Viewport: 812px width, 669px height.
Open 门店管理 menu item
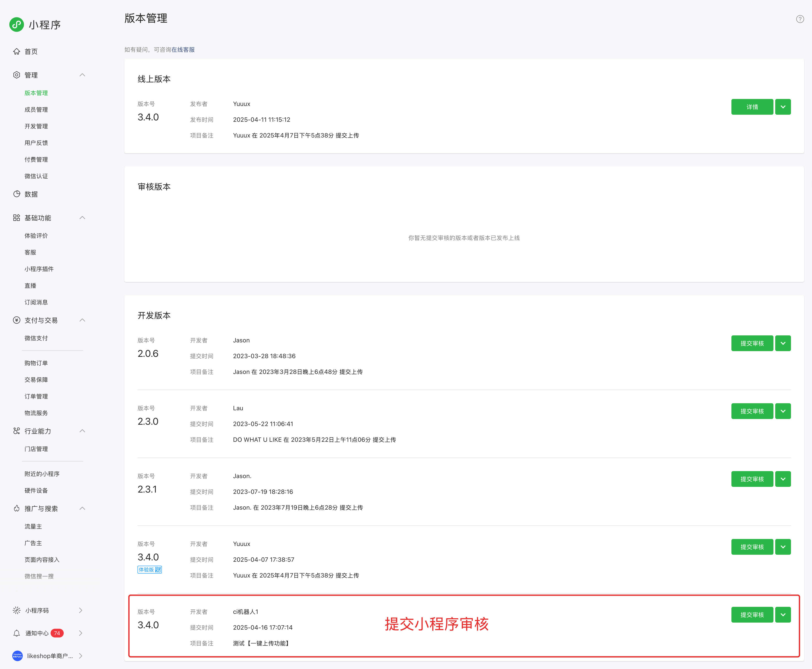click(x=36, y=449)
